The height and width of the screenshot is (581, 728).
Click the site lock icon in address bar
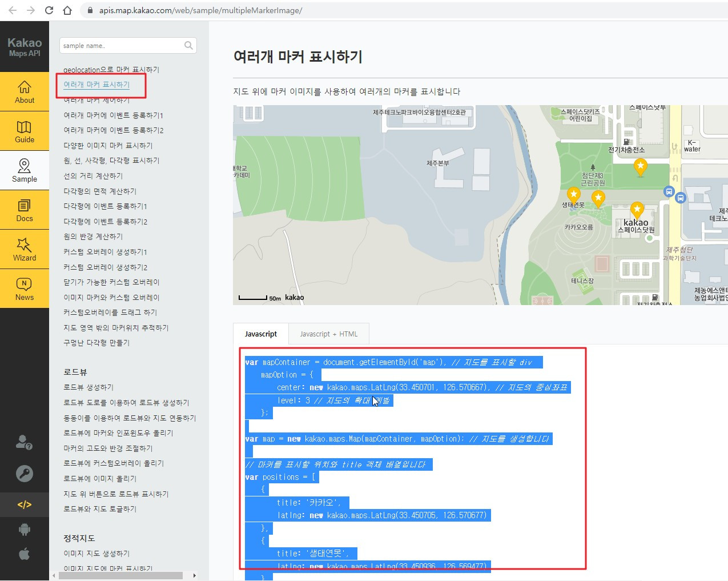click(90, 10)
